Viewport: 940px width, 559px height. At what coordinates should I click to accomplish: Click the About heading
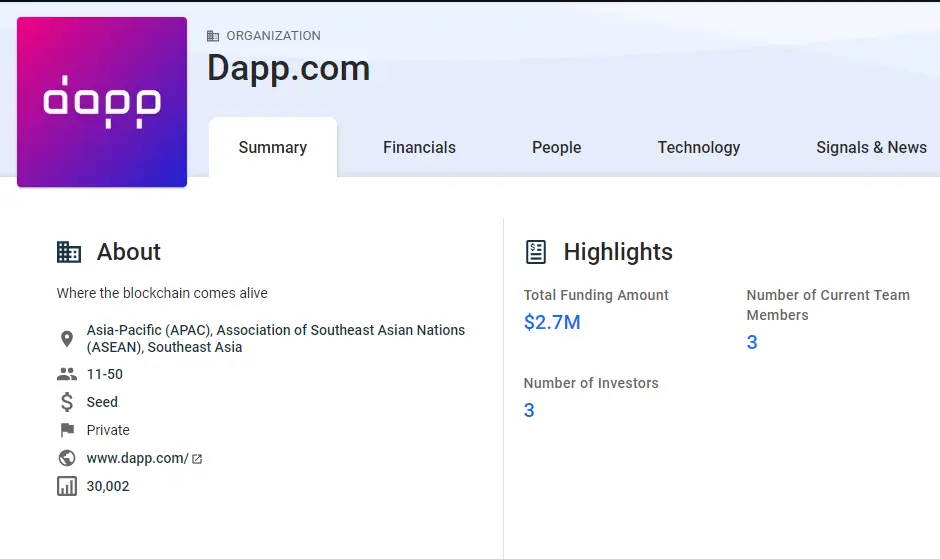pos(129,252)
